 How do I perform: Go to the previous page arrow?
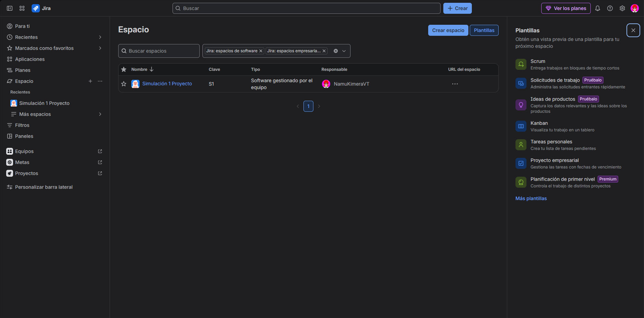pyautogui.click(x=298, y=106)
